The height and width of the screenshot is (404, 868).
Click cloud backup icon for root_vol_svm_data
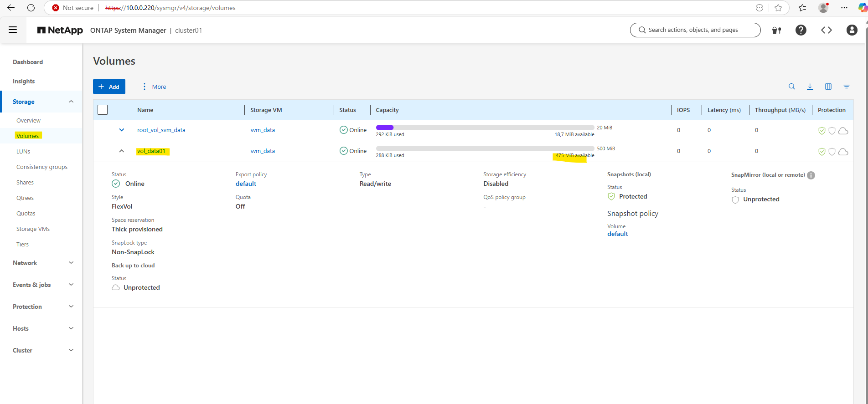(843, 131)
